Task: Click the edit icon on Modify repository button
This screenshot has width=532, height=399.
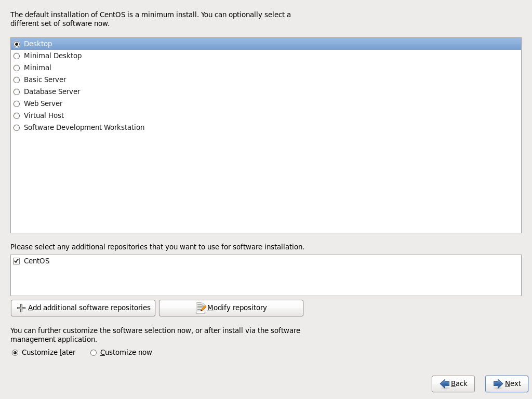Action: pyautogui.click(x=201, y=308)
